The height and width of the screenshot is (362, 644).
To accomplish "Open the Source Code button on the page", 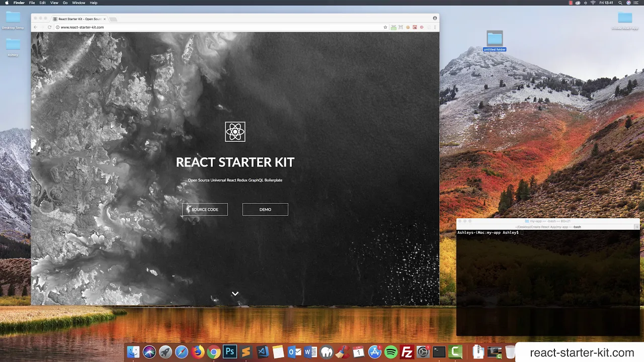I will coord(205,210).
